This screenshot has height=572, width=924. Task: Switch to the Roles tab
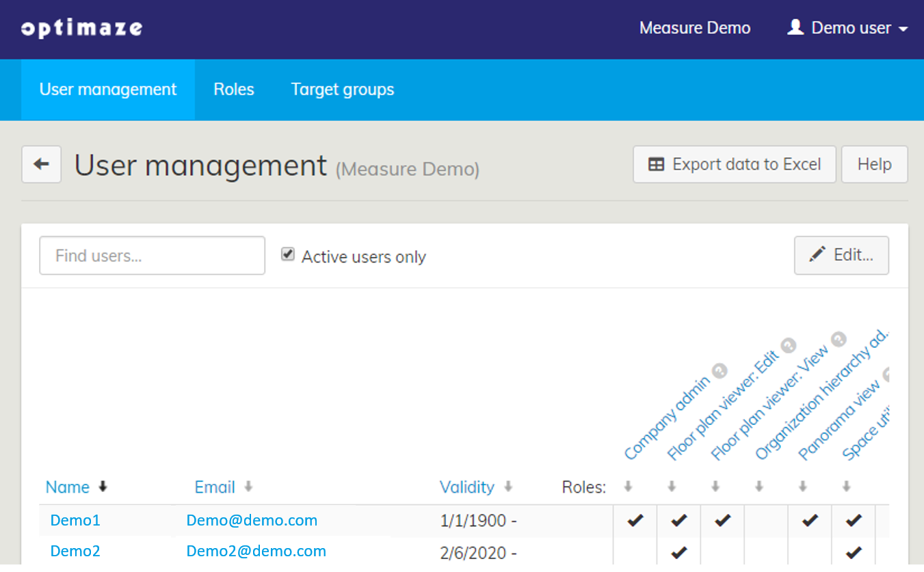click(x=233, y=90)
